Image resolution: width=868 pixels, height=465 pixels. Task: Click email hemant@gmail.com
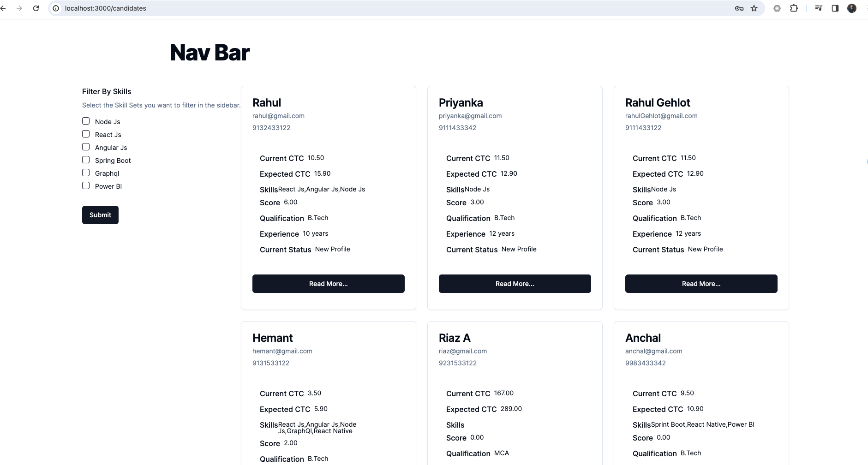click(282, 351)
